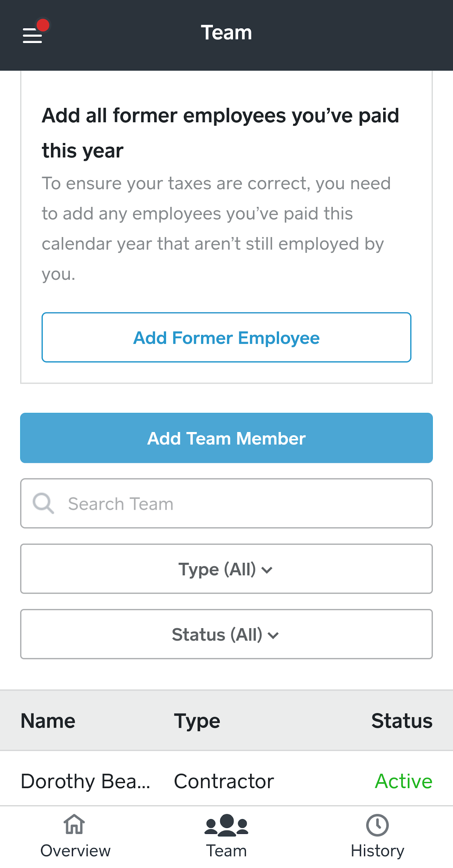Viewport: 453px width, 868px height.
Task: Tap Dorothy Bea's Active status label
Action: 403,781
